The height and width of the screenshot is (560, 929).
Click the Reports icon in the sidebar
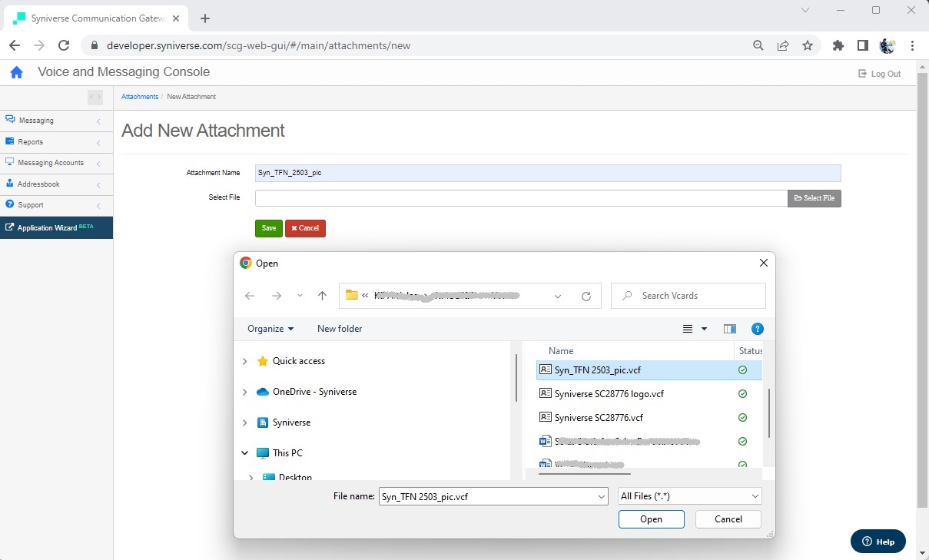coord(10,141)
